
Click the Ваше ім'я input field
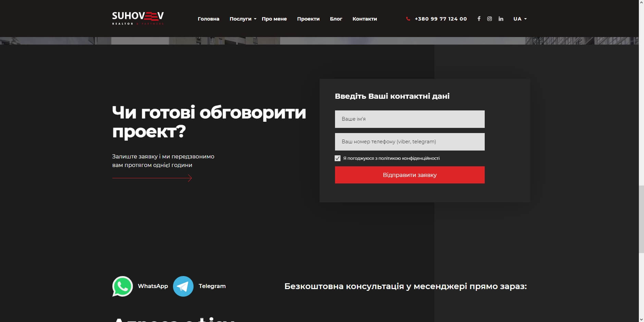tap(409, 119)
